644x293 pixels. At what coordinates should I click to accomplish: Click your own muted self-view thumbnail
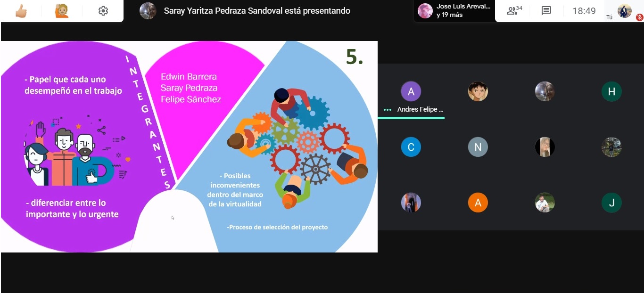625,11
